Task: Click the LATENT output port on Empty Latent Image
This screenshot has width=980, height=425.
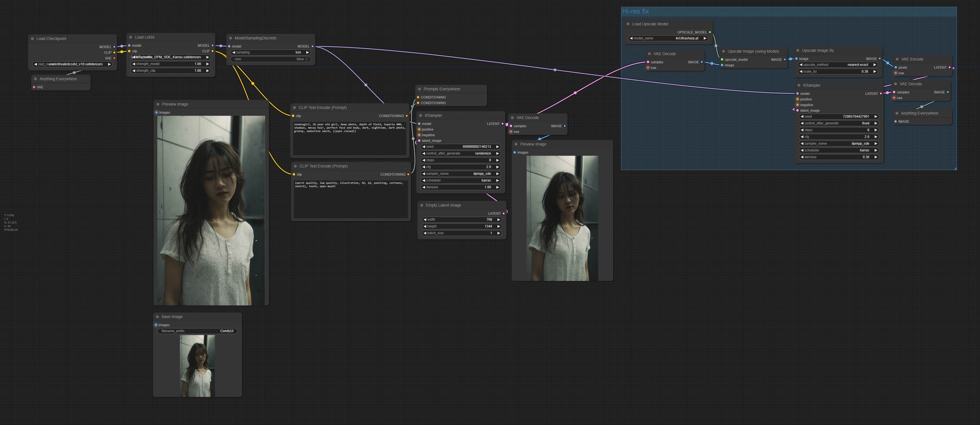Action: coord(504,213)
